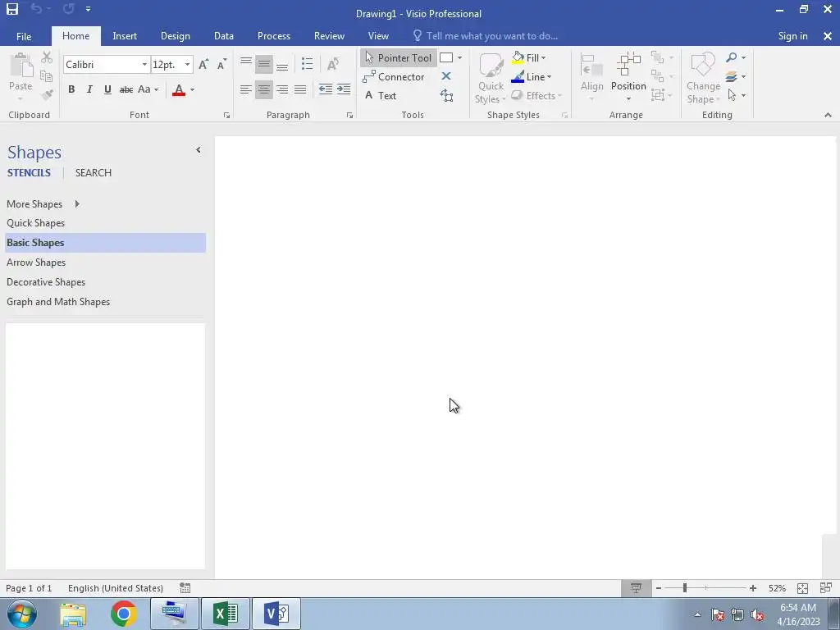Switch to the Design tab
This screenshot has height=630, width=840.
coord(176,36)
